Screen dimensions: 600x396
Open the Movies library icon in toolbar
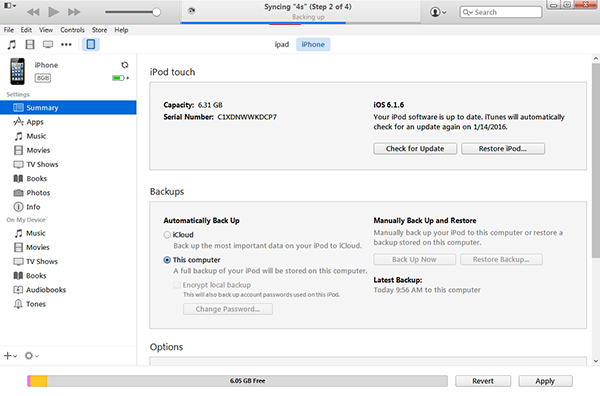click(x=30, y=45)
